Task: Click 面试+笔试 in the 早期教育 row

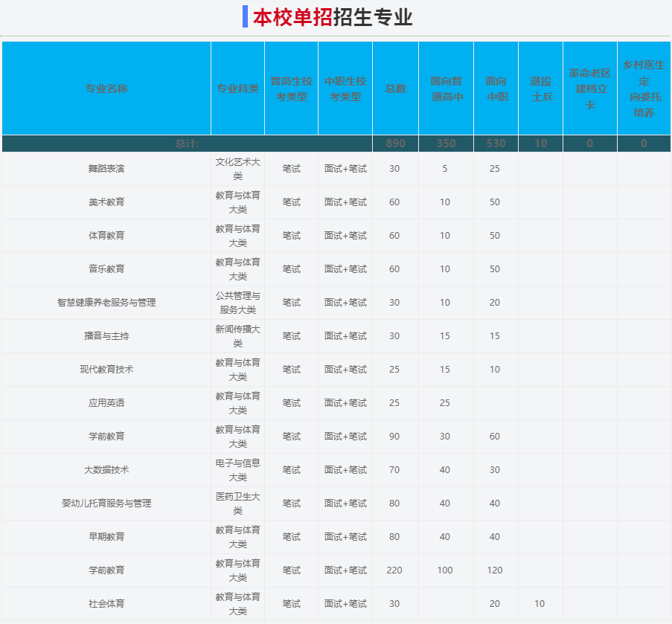Action: (x=345, y=537)
